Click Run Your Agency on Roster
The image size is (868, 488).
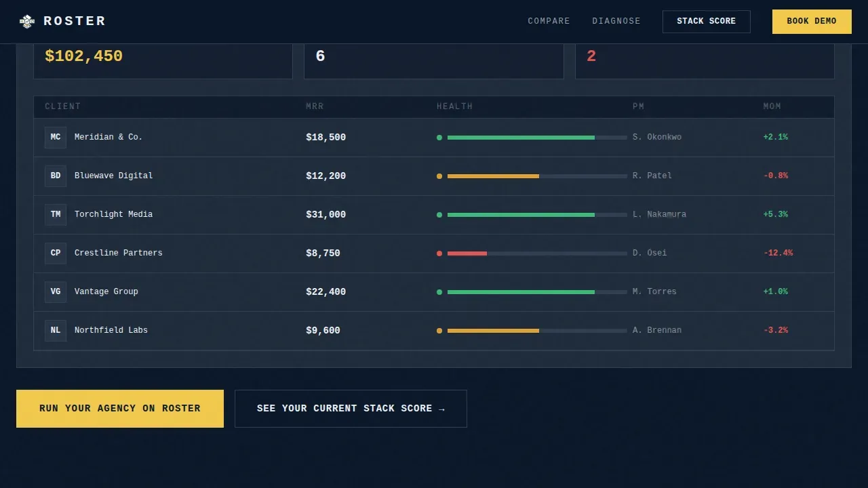[x=120, y=409]
